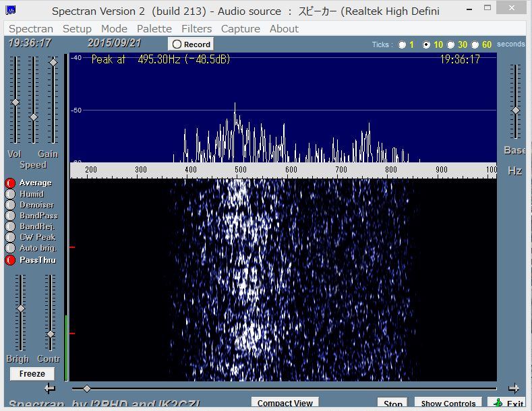Image resolution: width=532 pixels, height=411 pixels.
Task: Click the Freeze button
Action: tap(32, 374)
